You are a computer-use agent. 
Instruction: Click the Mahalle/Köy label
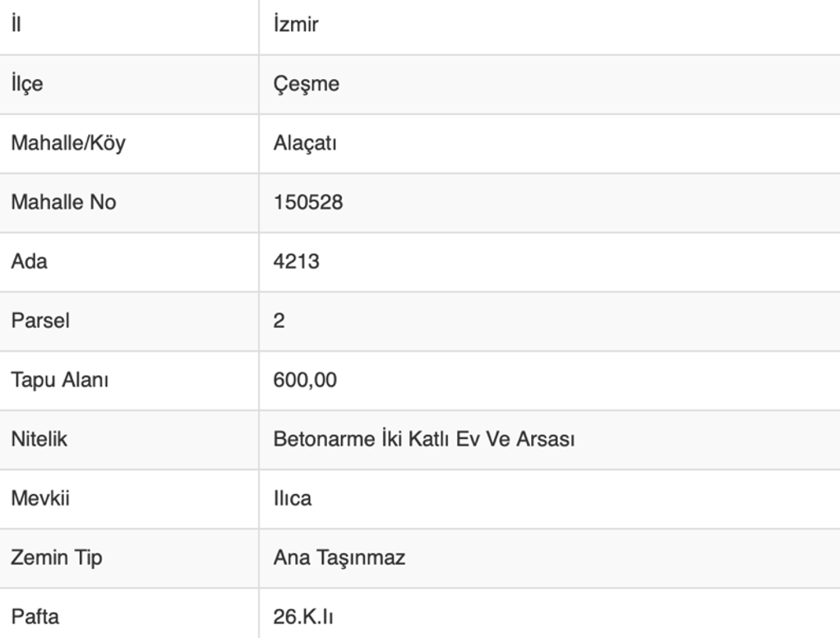(x=67, y=143)
